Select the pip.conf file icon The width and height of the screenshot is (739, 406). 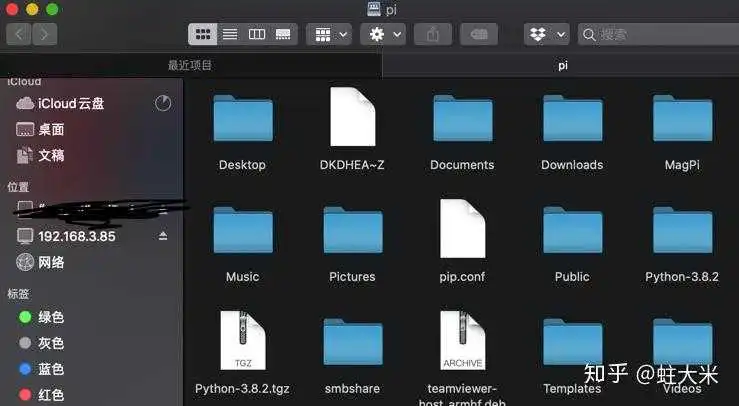[x=463, y=228]
